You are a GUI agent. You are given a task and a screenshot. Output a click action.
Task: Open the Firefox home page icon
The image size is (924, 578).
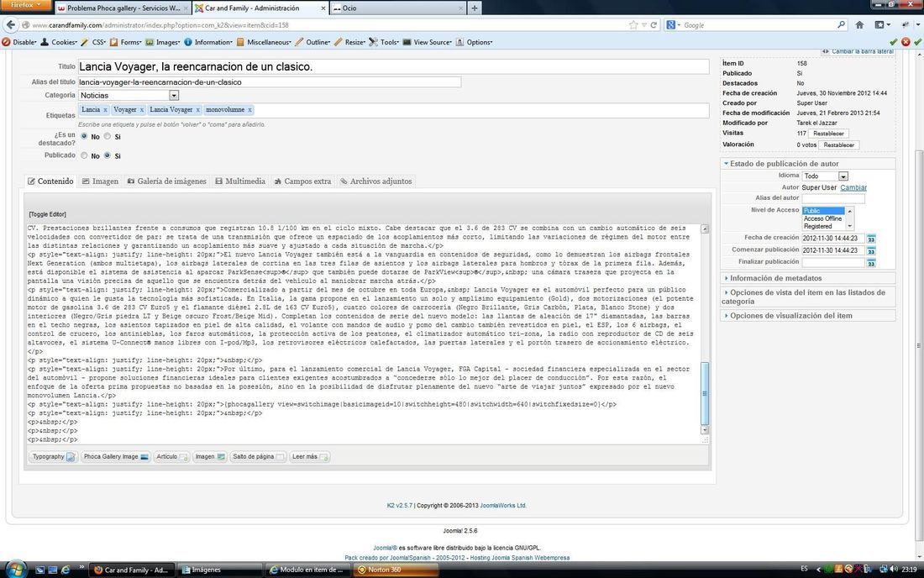tap(859, 24)
